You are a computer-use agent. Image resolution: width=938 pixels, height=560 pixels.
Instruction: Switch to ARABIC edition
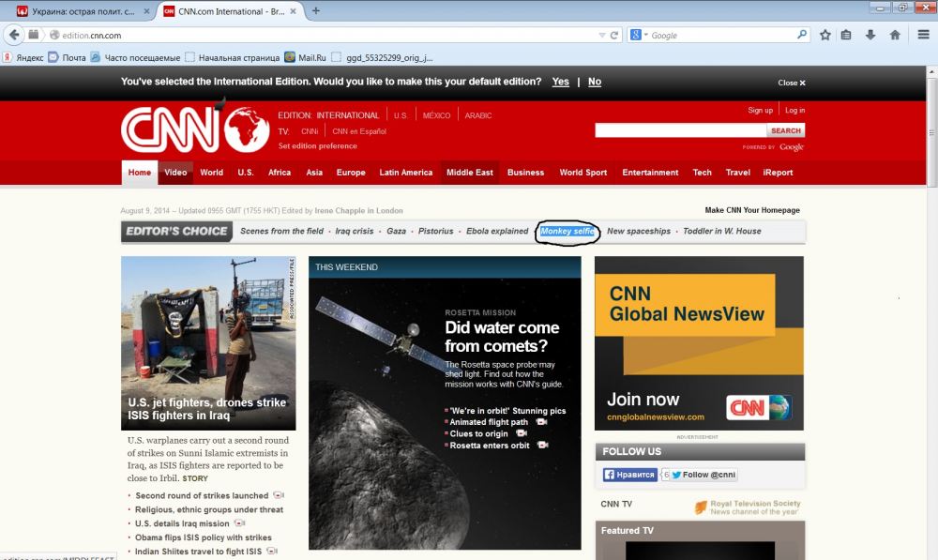coord(478,115)
